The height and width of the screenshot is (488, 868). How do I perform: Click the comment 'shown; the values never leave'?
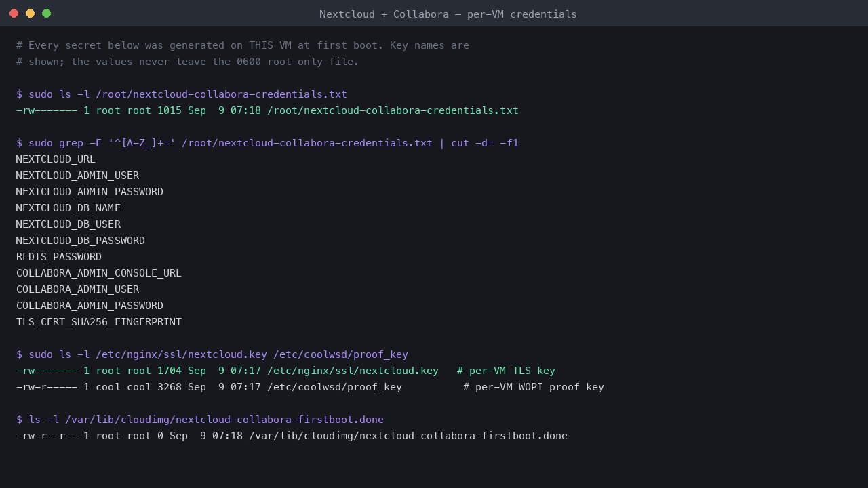pos(188,62)
